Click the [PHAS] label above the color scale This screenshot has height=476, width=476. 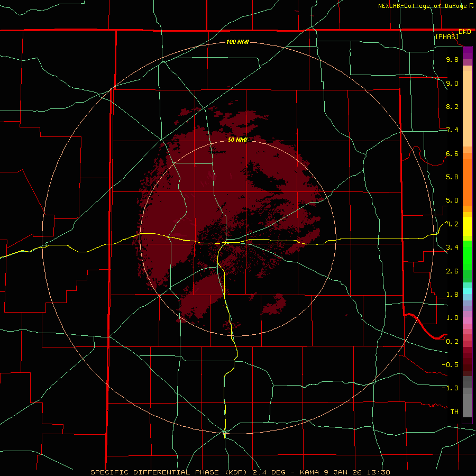point(447,36)
